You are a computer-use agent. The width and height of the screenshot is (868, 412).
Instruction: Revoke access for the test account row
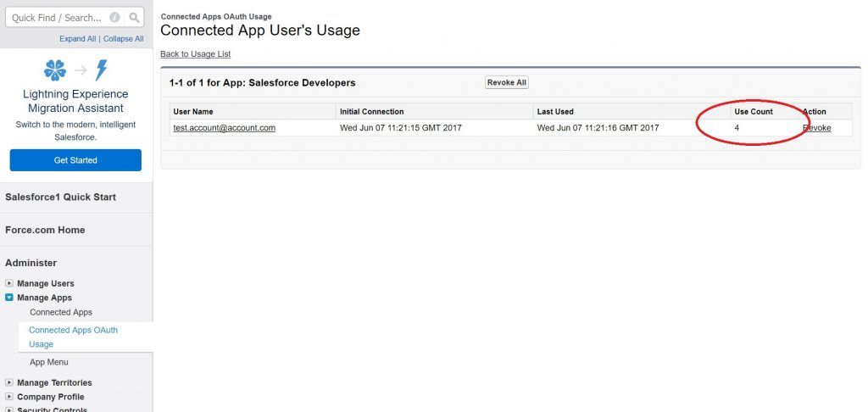click(817, 128)
